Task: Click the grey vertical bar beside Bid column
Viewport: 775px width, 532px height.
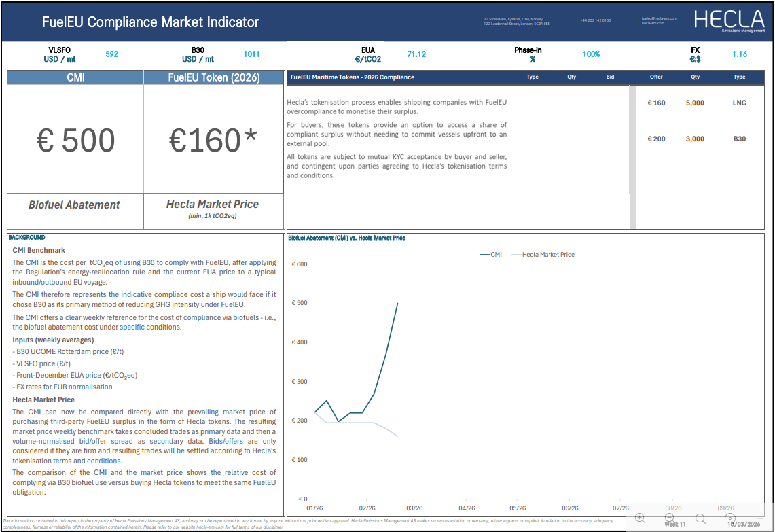Action: [632, 157]
